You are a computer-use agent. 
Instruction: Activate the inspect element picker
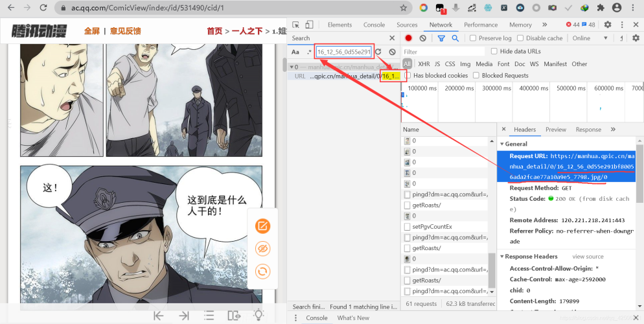[x=295, y=25]
